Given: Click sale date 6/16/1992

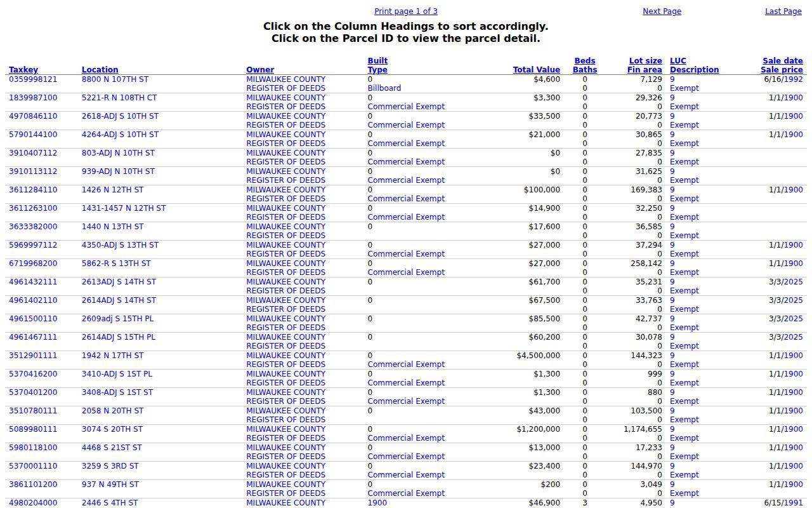Looking at the screenshot, I should pos(783,79).
